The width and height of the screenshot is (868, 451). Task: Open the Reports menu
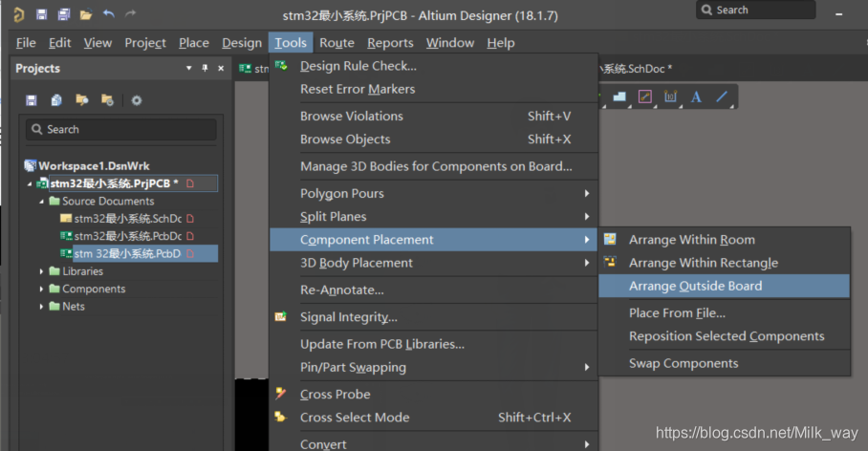click(390, 43)
